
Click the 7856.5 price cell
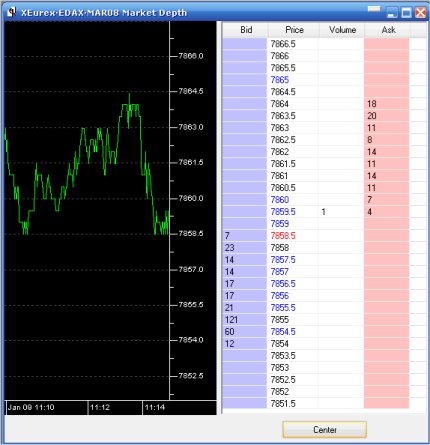coord(292,284)
